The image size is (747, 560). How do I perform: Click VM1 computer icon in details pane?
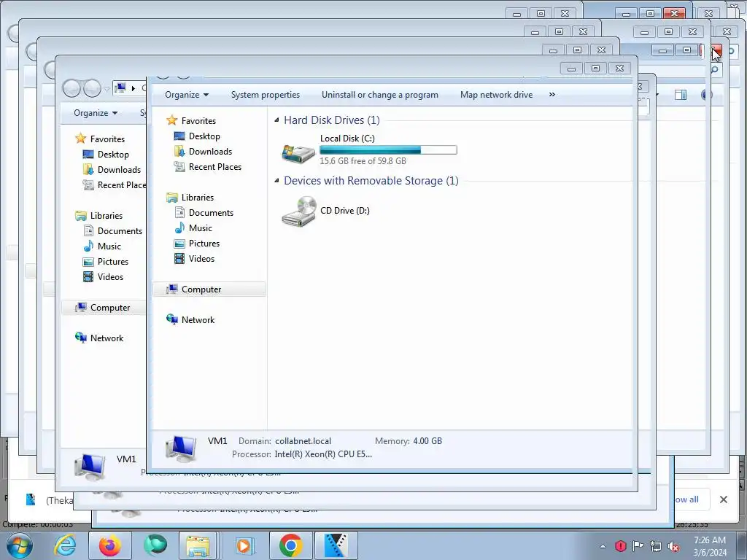point(181,448)
